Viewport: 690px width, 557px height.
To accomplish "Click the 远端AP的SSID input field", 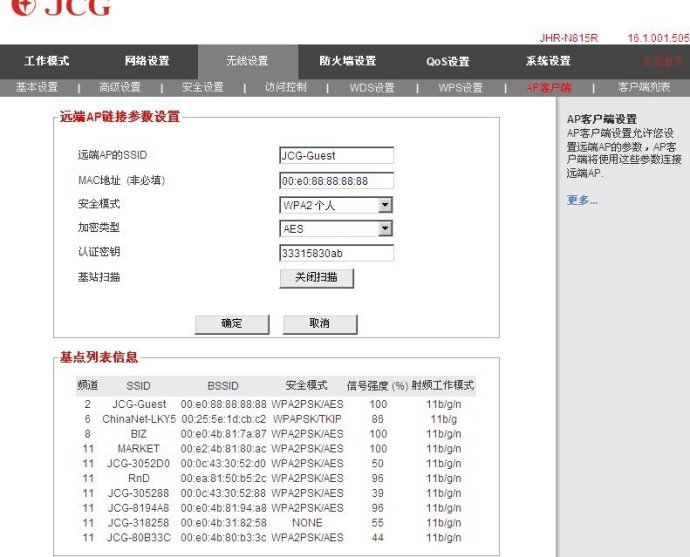I will [x=336, y=156].
